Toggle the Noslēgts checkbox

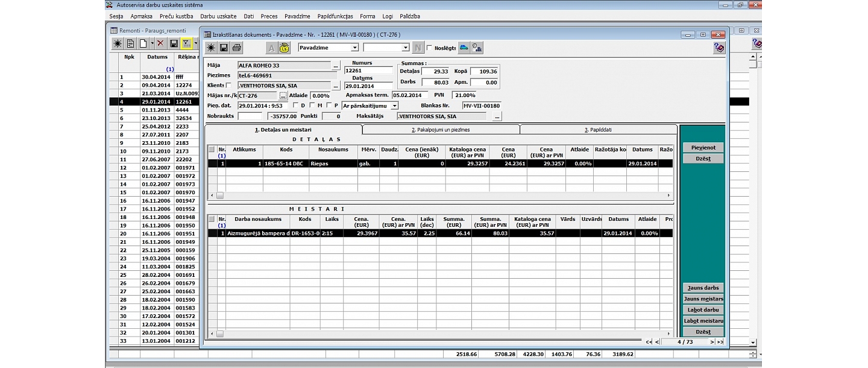(x=430, y=48)
